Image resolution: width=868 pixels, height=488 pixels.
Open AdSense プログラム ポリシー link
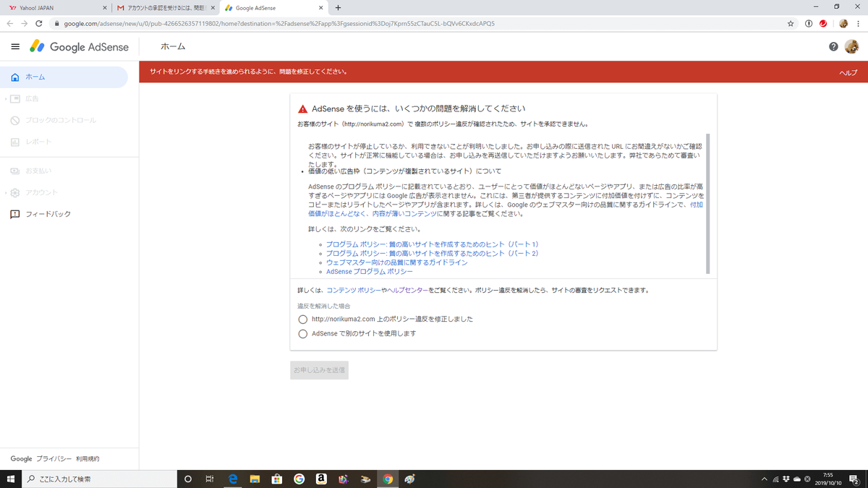[370, 272]
